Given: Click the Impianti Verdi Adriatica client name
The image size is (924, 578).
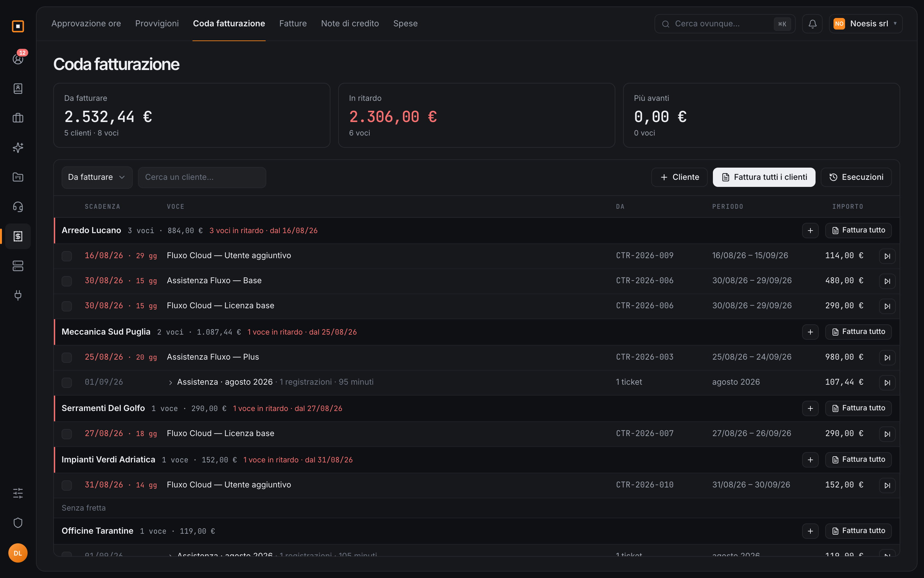Looking at the screenshot, I should 108,460.
